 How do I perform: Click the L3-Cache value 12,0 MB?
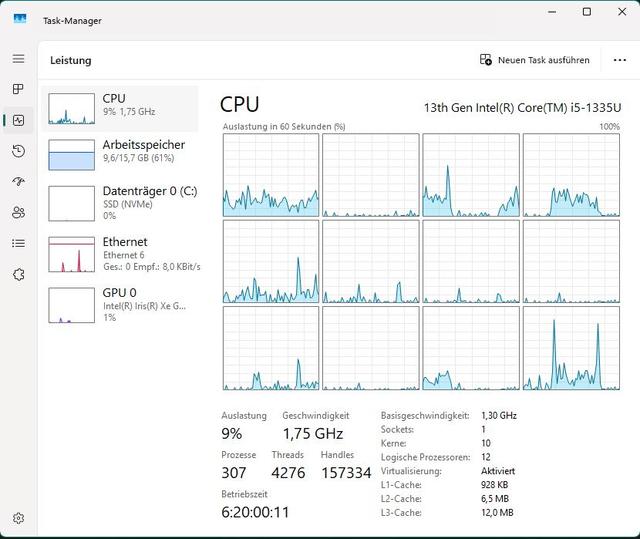(497, 512)
